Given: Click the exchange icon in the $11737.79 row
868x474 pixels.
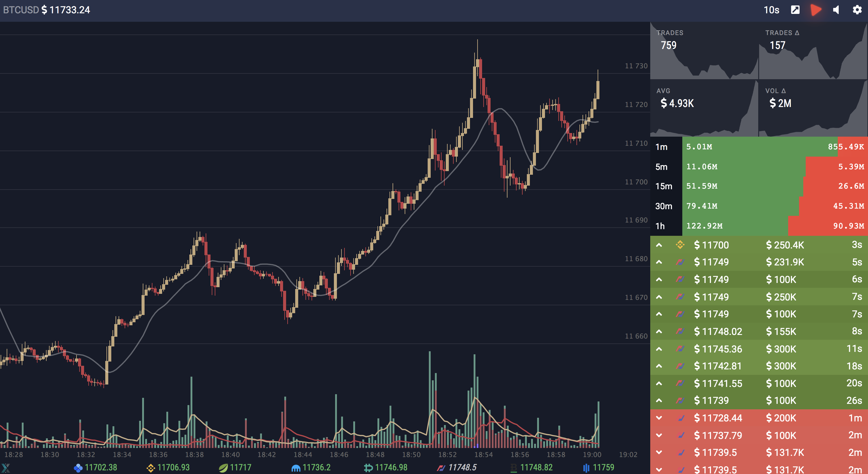Looking at the screenshot, I should 681,435.
